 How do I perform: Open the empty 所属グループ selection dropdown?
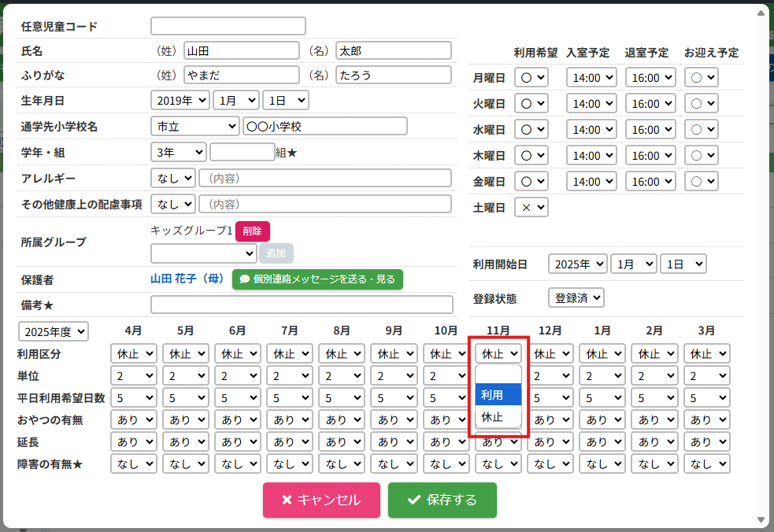point(203,253)
